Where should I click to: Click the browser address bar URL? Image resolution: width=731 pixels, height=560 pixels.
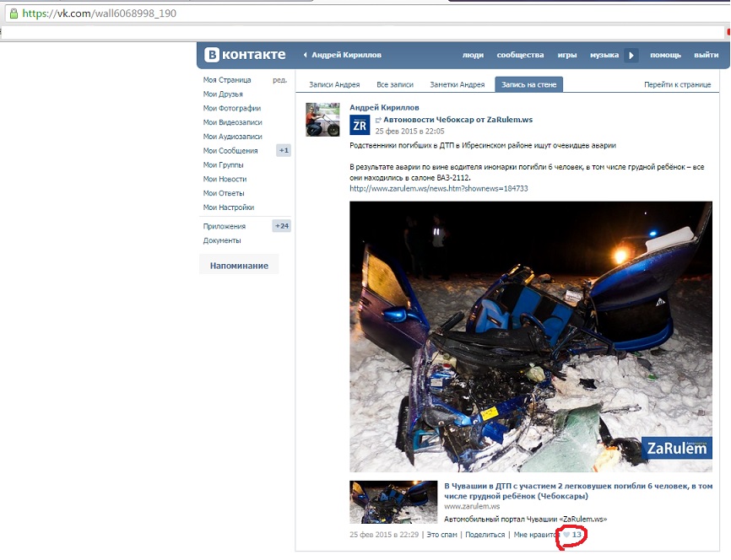(x=100, y=13)
